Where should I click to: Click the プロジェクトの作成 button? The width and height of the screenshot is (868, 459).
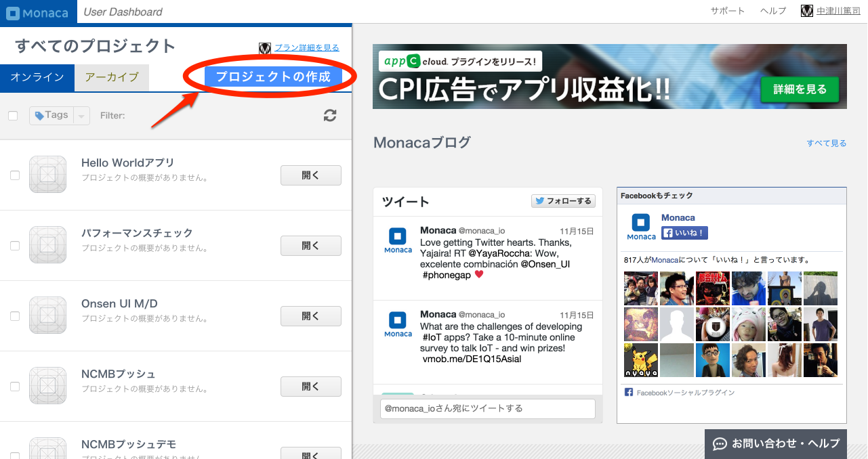(x=273, y=77)
